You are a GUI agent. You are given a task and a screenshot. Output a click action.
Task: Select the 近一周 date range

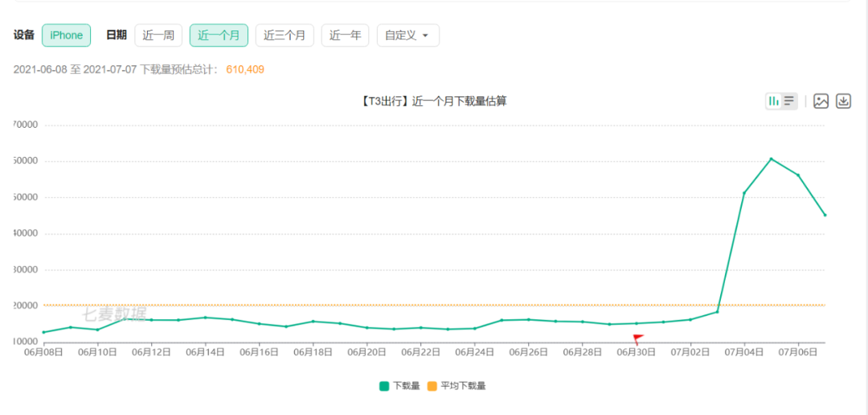tap(158, 35)
